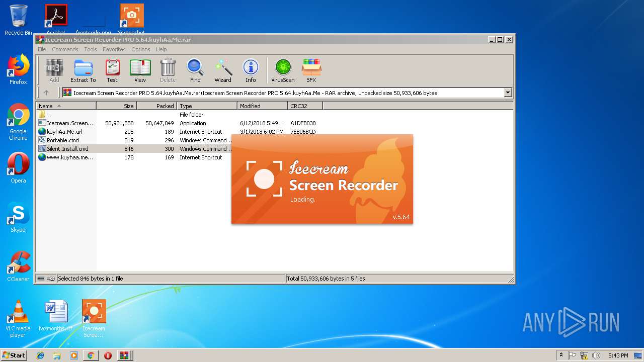Sort files by CRC32 column

pyautogui.click(x=305, y=106)
